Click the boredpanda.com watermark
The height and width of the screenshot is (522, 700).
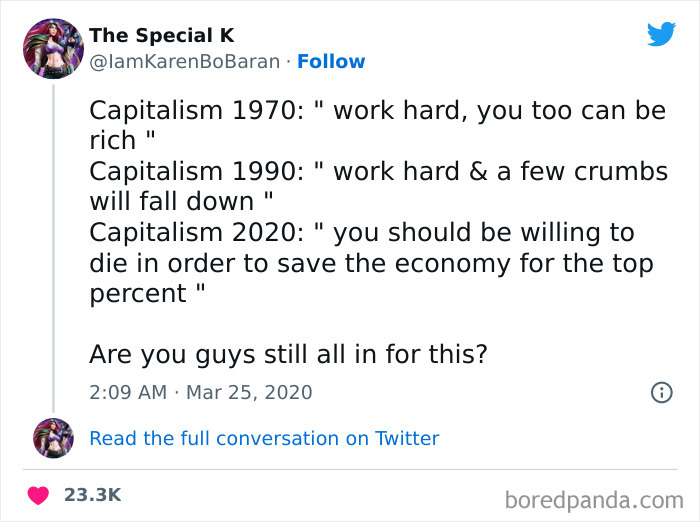596,497
